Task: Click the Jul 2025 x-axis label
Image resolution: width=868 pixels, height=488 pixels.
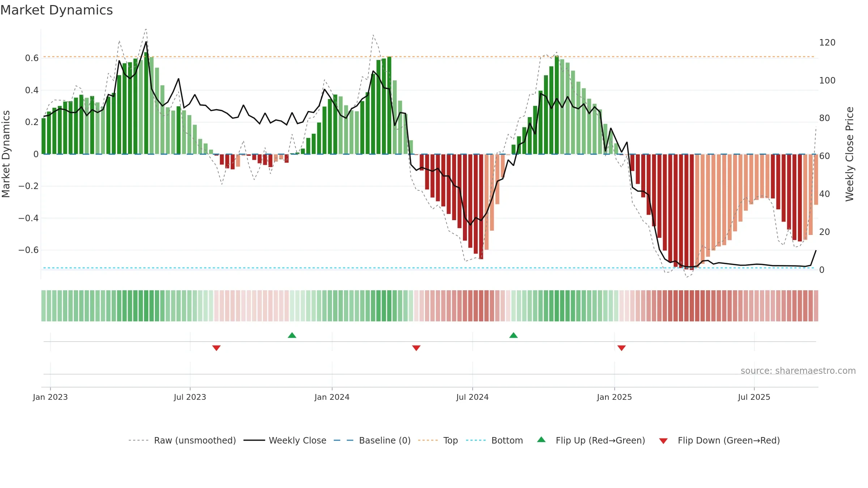Action: point(754,397)
